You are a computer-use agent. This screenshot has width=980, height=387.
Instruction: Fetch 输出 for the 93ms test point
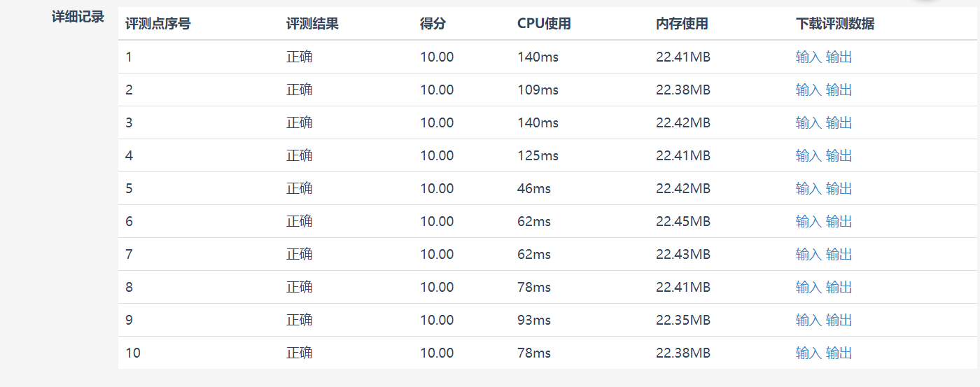coord(839,321)
